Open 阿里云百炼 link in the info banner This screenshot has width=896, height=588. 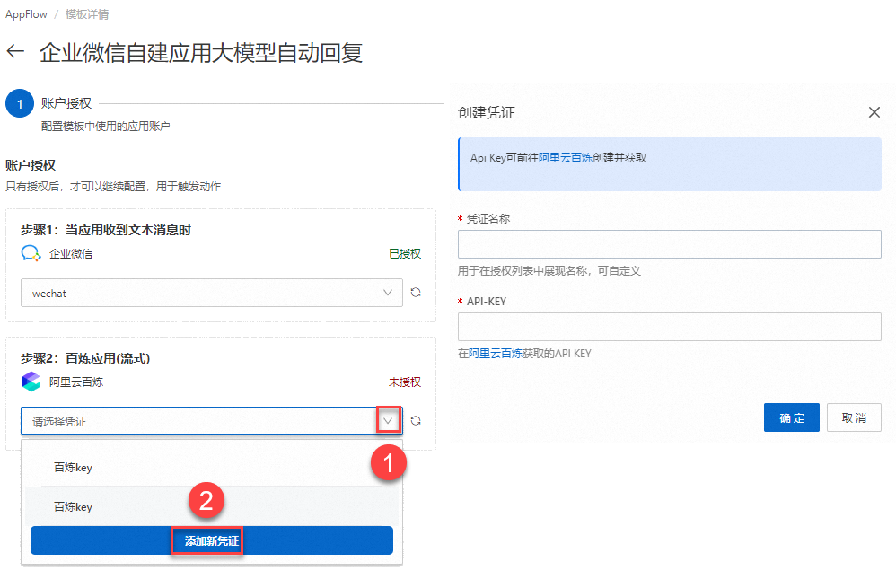[565, 158]
